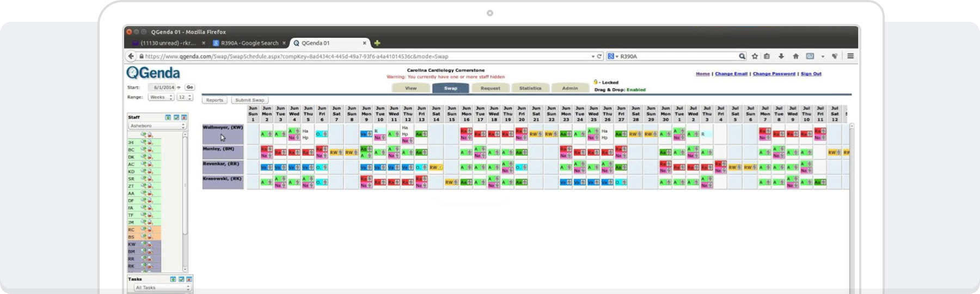Click the red uncheck icon in Staff header
This screenshot has height=294, width=980.
[184, 117]
